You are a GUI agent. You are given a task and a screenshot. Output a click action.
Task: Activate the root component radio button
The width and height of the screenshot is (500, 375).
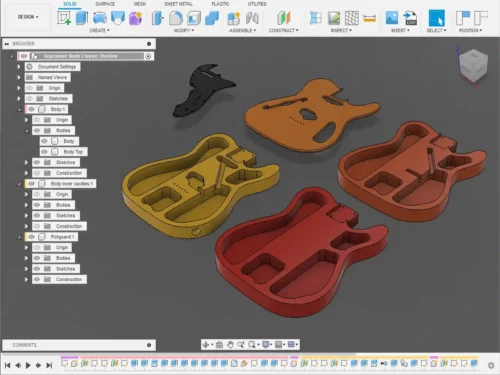click(148, 56)
